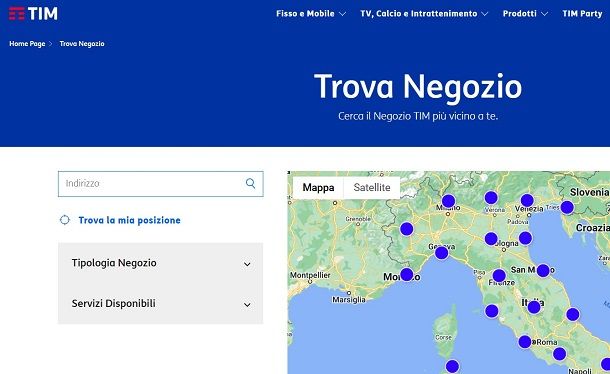Select the store marker near Monaco
The width and height of the screenshot is (610, 374).
tap(407, 274)
